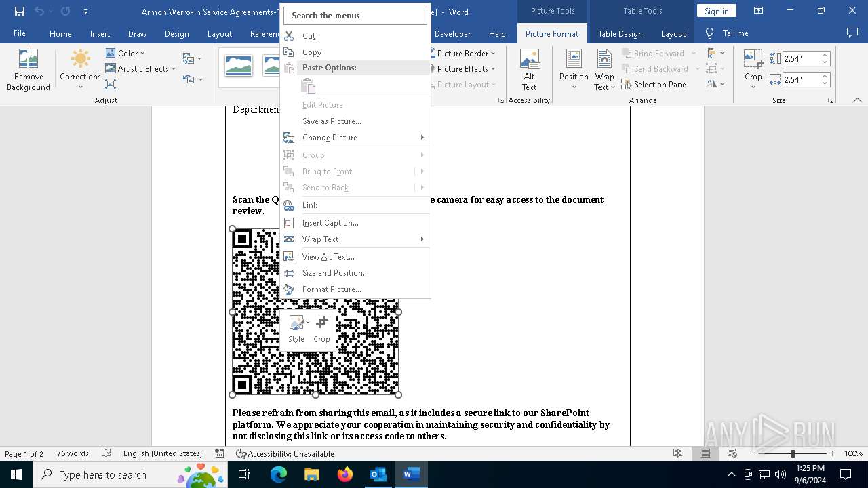Switch to Insert tab

point(100,33)
